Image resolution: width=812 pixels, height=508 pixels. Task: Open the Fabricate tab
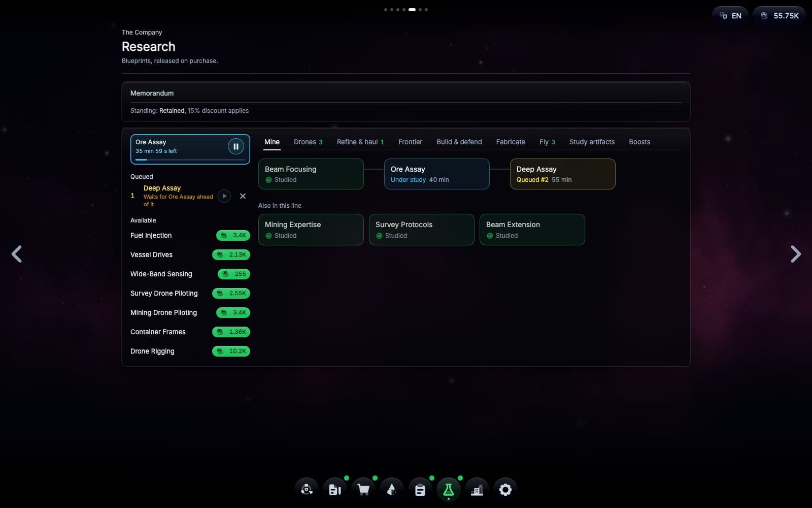pyautogui.click(x=511, y=142)
